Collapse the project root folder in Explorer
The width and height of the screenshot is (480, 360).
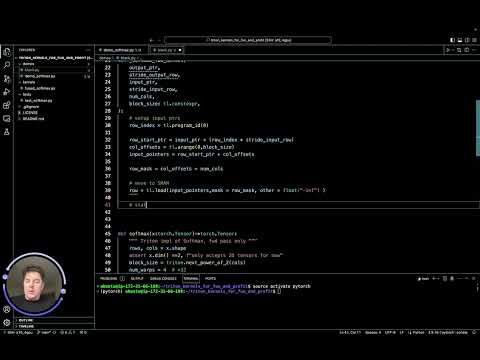pos(55,58)
